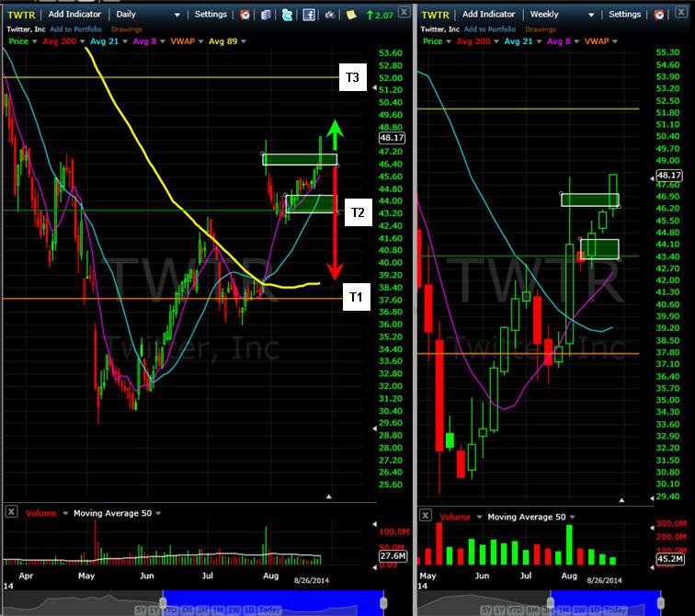Open Add Indicator on the daily chart
The width and height of the screenshot is (695, 616).
pos(74,14)
